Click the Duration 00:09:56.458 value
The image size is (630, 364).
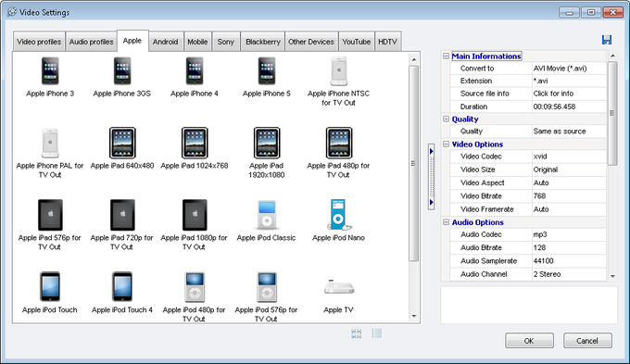point(569,107)
